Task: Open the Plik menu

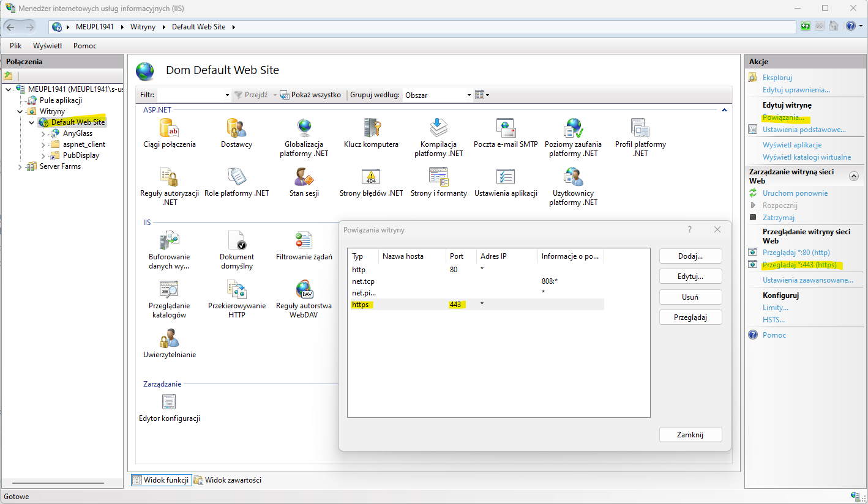Action: [15, 46]
